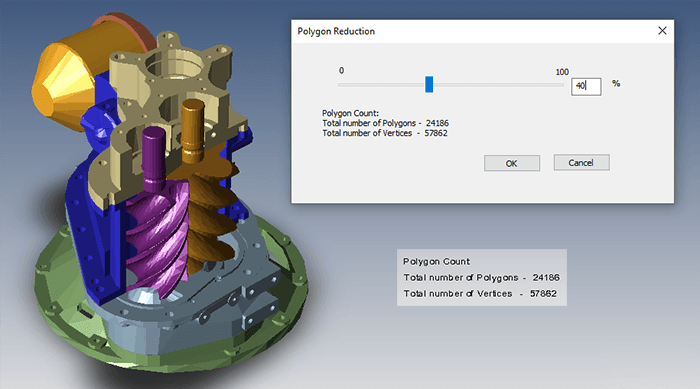Click Total number of Polygons text in dialog
The width and height of the screenshot is (700, 389).
(x=369, y=123)
